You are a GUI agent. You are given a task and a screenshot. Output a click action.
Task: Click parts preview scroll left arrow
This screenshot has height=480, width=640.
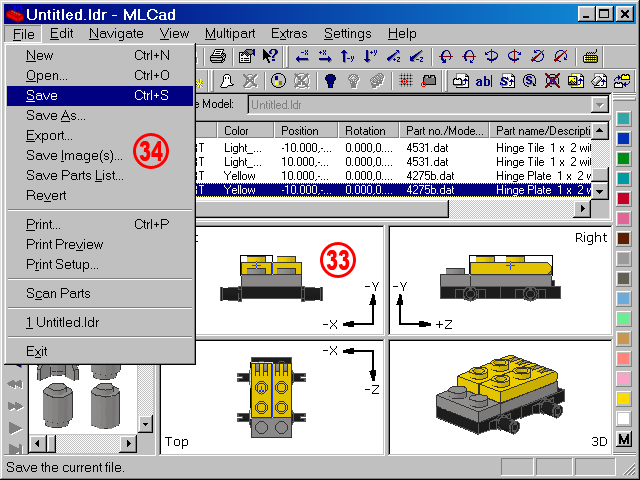coord(38,443)
